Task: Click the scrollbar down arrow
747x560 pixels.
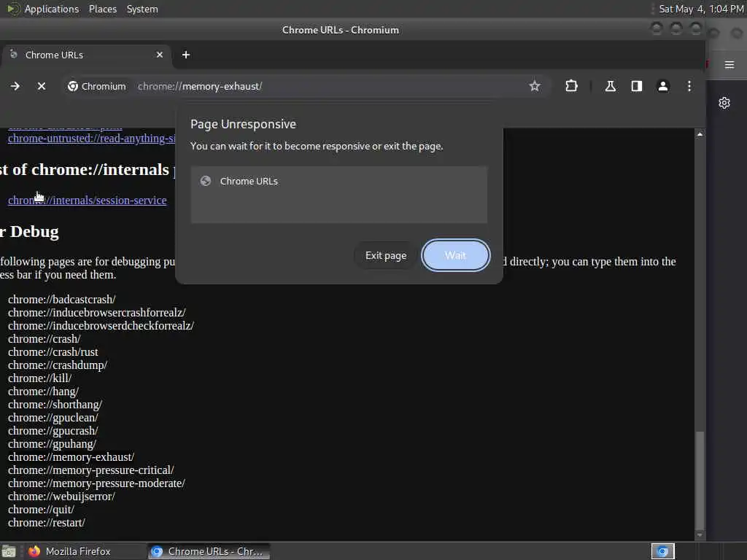Action: pos(700,534)
